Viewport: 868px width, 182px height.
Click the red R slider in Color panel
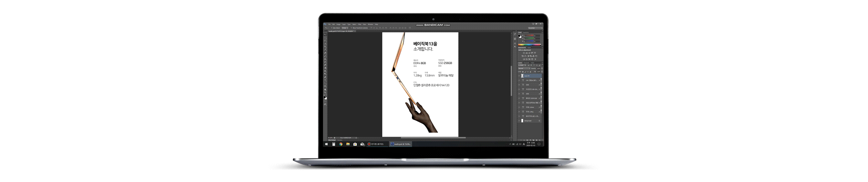(529, 35)
